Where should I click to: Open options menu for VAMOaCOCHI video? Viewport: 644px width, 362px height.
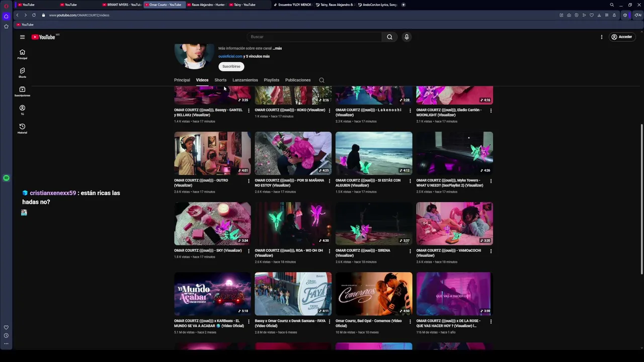[x=491, y=251]
